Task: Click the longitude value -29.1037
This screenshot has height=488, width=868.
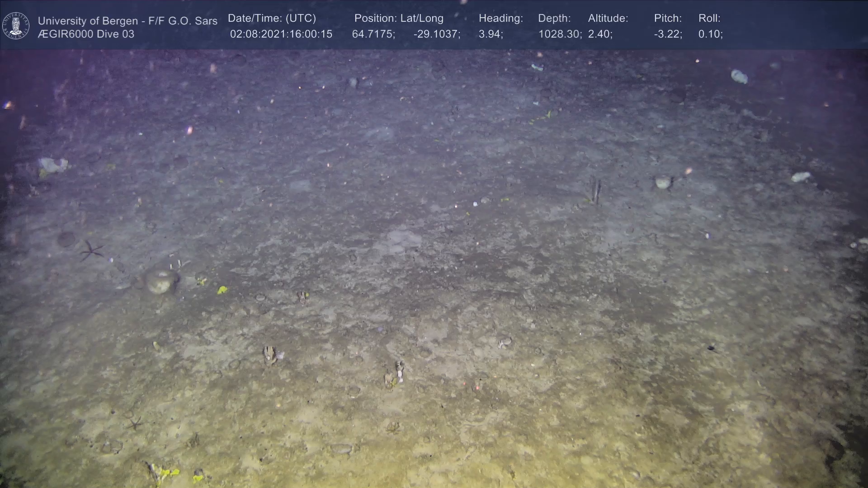Action: [436, 34]
